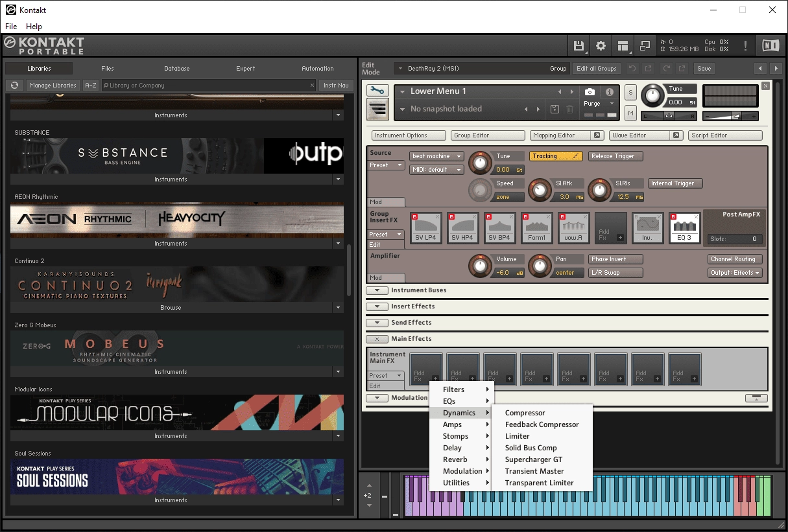Adjust the instrument output volume slider
The image size is (788, 532).
(x=730, y=116)
